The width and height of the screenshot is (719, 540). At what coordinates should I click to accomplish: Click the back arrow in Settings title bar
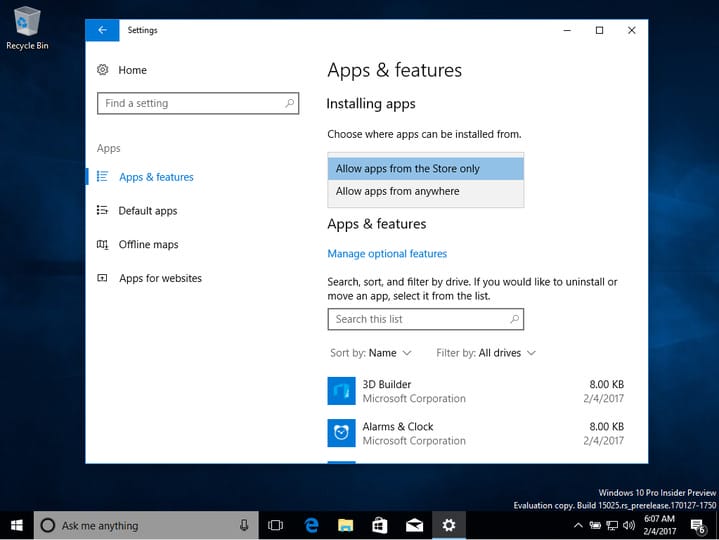pyautogui.click(x=102, y=30)
